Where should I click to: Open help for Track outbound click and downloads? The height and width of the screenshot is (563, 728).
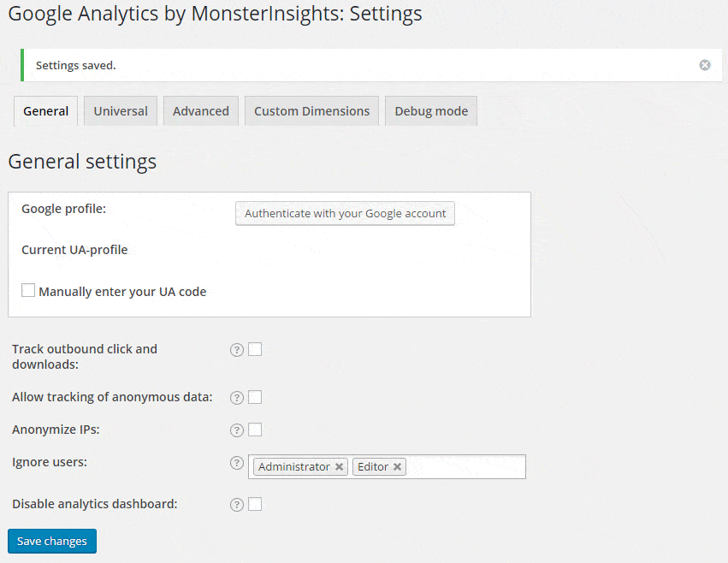pyautogui.click(x=237, y=350)
